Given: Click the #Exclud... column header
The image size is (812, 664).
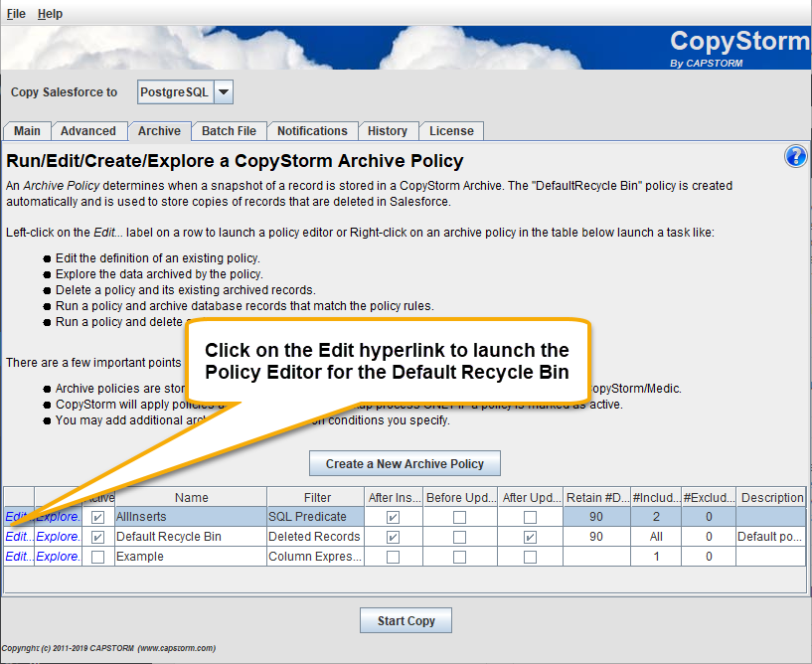Looking at the screenshot, I should point(709,497).
